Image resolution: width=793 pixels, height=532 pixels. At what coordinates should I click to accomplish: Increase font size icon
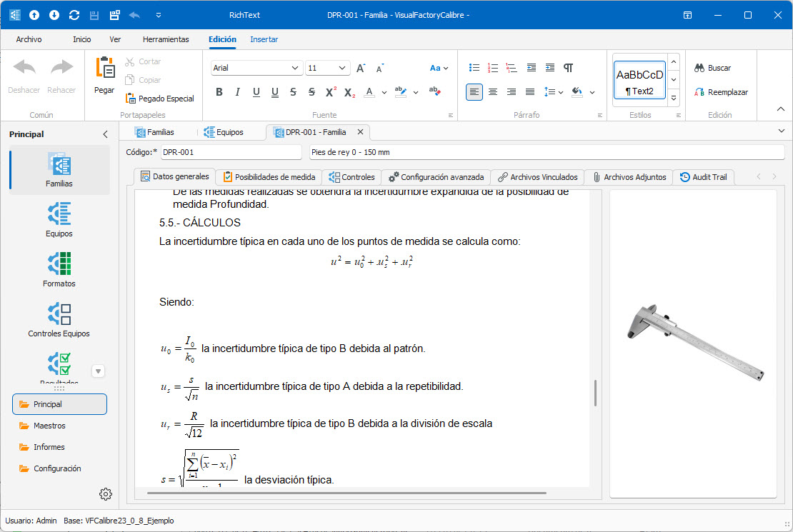pos(361,69)
